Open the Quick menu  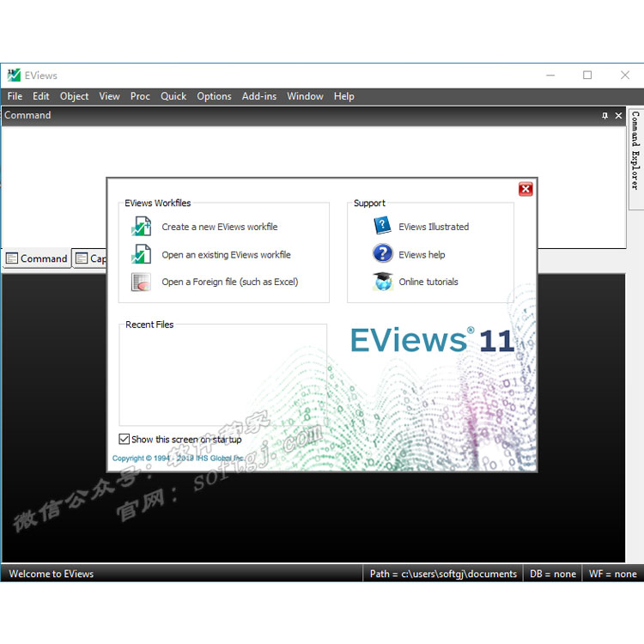(x=173, y=96)
